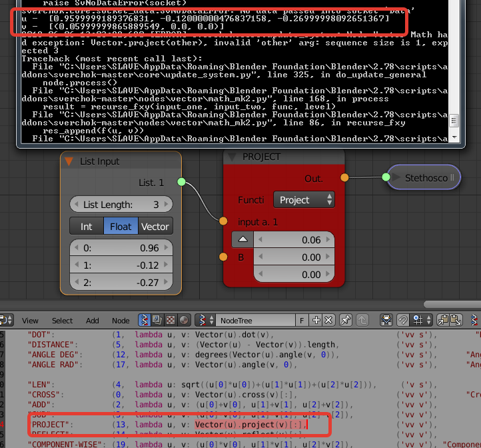
Task: Switch to the texture node tree icon
Action: coord(171,320)
